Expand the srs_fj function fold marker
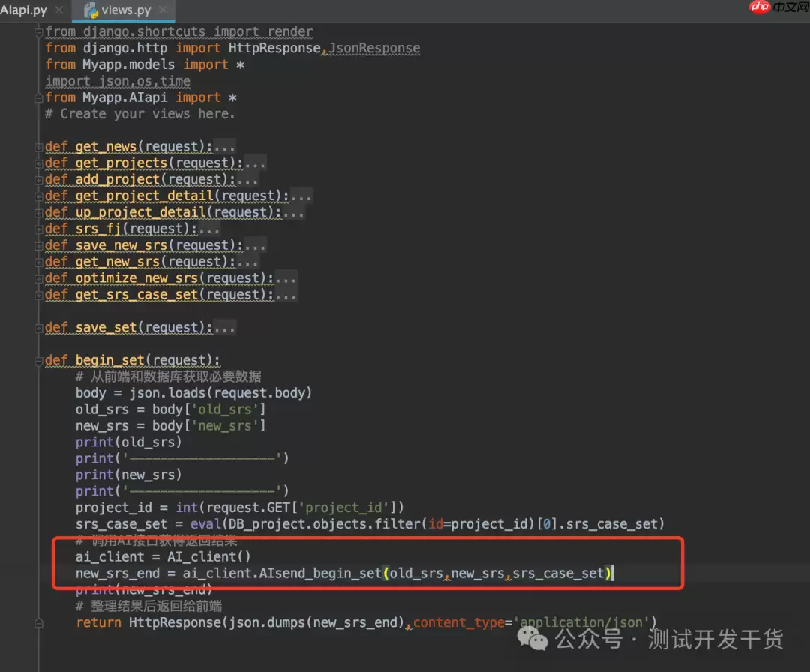Image resolution: width=810 pixels, height=672 pixels. tap(38, 229)
